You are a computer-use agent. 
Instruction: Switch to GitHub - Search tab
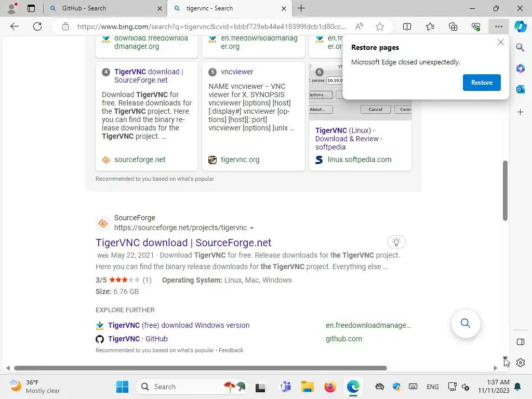(105, 8)
